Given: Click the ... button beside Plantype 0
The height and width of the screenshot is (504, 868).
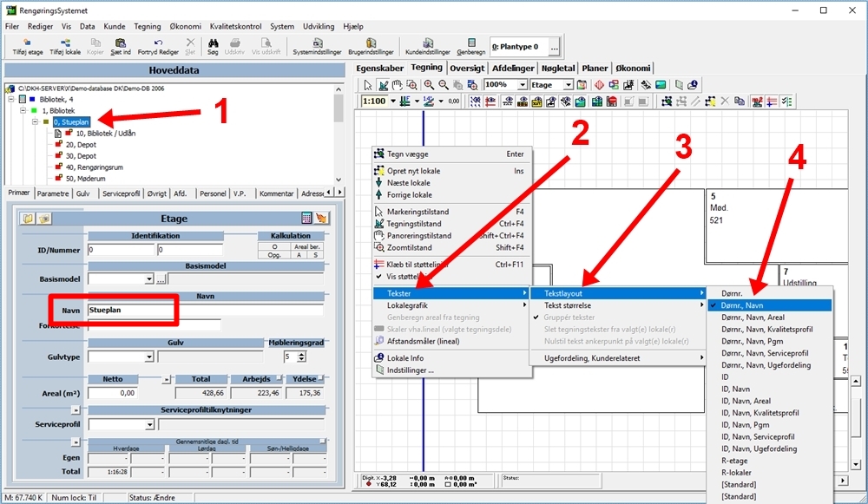Looking at the screenshot, I should pos(554,48).
